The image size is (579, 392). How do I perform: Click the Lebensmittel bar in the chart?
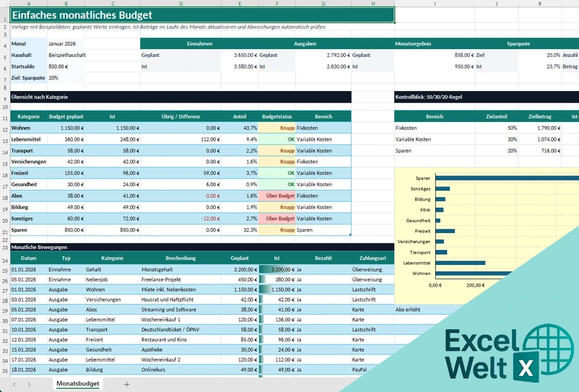(x=460, y=263)
